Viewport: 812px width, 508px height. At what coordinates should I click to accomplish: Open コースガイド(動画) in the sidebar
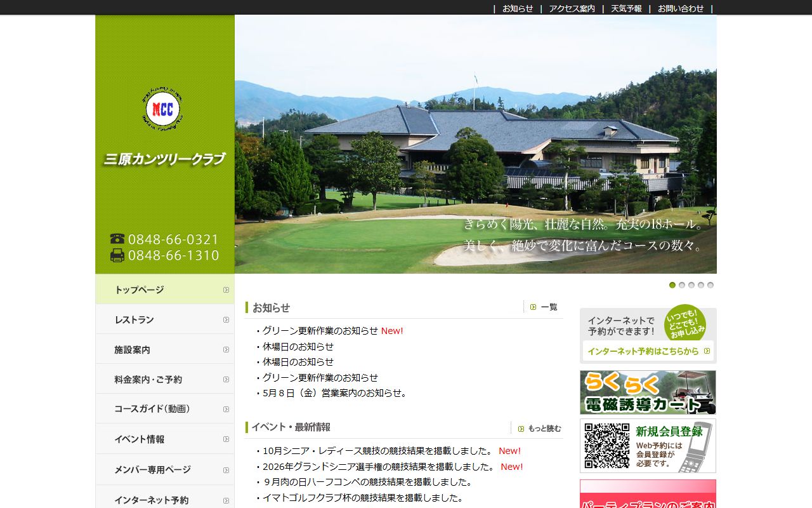pos(165,409)
